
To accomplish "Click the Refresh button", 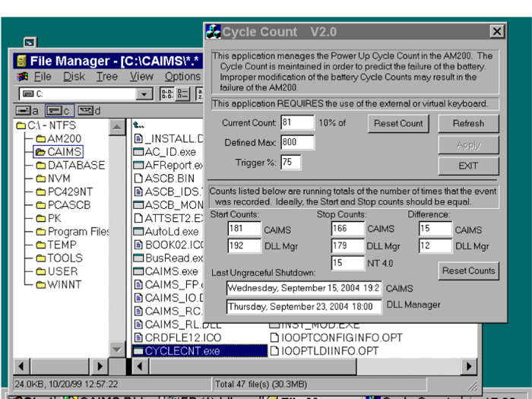I will pyautogui.click(x=467, y=123).
